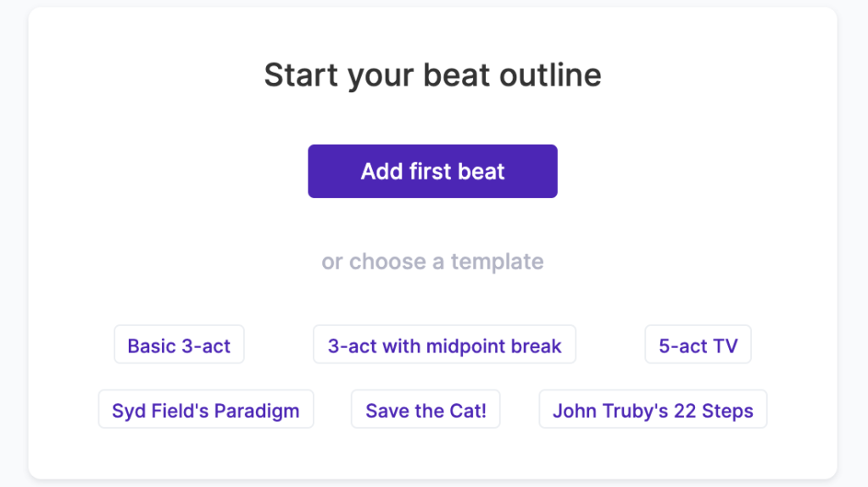
Task: Use the Truby 22 Steps outline
Action: [654, 409]
